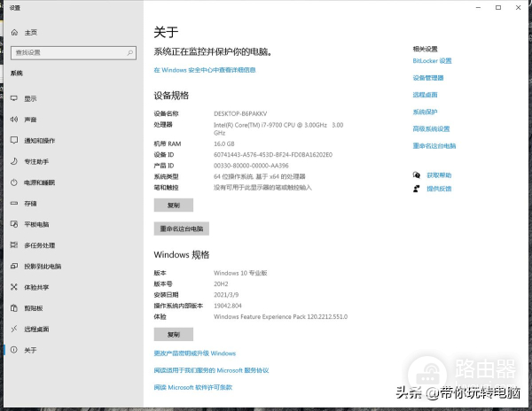Click the Home (主页) house icon
This screenshot has height=411, width=532.
tap(14, 33)
